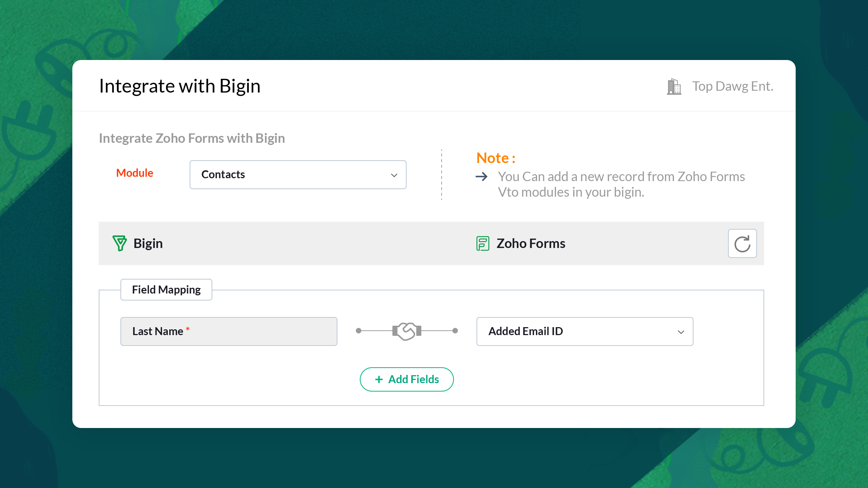Click the required asterisk beside Last Name

[x=187, y=329]
